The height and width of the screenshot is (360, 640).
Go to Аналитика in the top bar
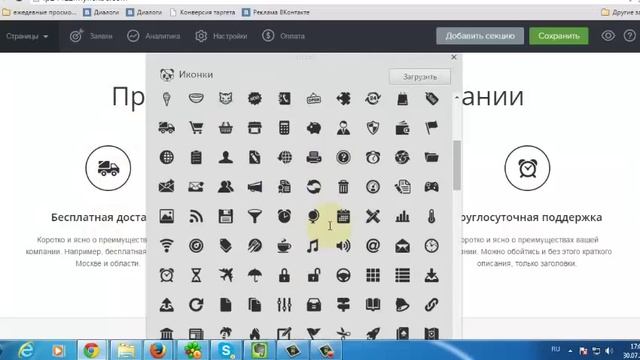click(153, 36)
